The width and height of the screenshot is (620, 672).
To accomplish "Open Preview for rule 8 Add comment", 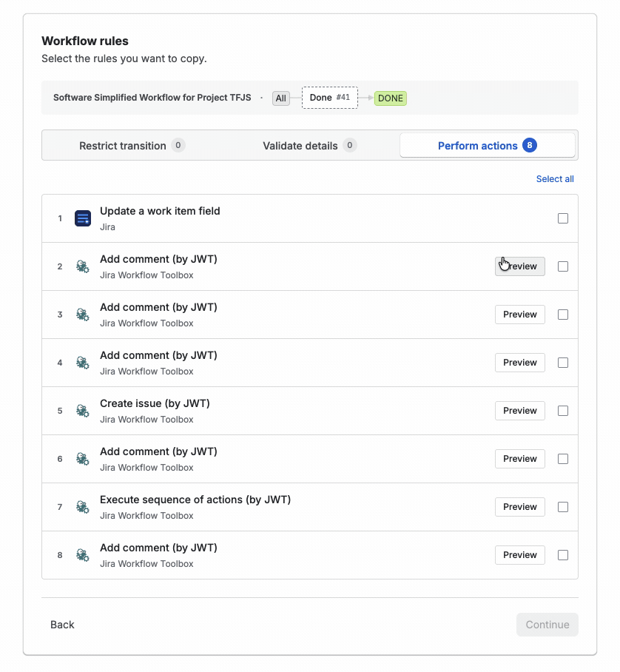I will [519, 555].
